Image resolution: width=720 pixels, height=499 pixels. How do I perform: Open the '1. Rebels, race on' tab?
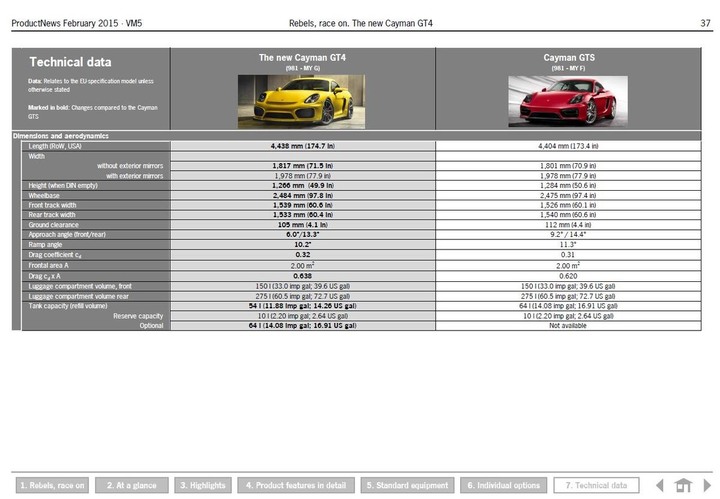52,485
